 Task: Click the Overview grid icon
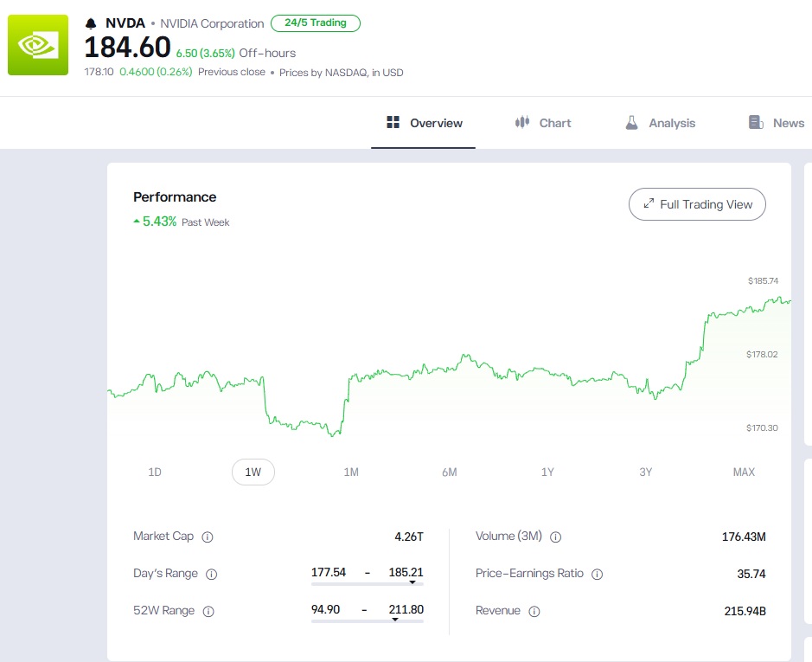tap(392, 122)
